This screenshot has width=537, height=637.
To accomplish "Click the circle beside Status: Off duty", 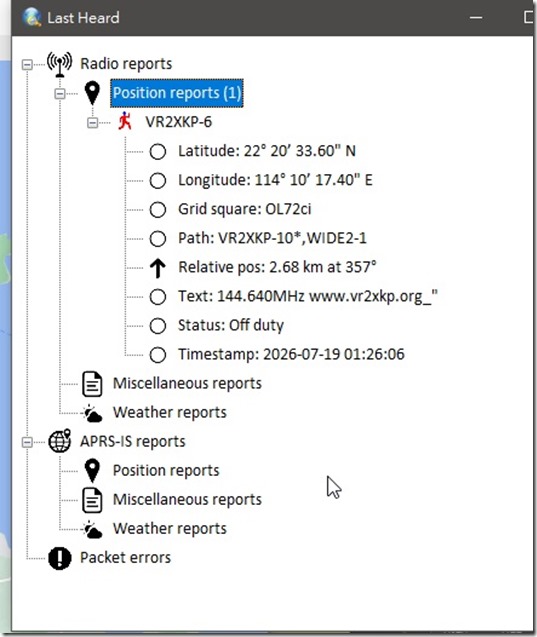I will click(158, 326).
